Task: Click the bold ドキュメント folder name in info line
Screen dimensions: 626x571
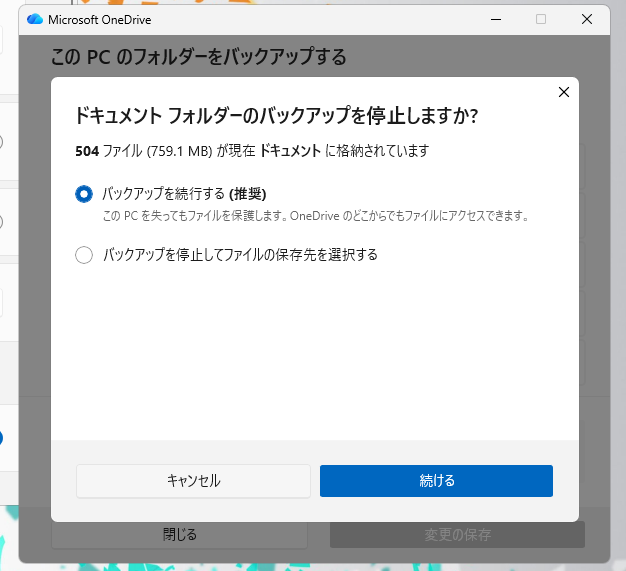Action: pos(290,152)
